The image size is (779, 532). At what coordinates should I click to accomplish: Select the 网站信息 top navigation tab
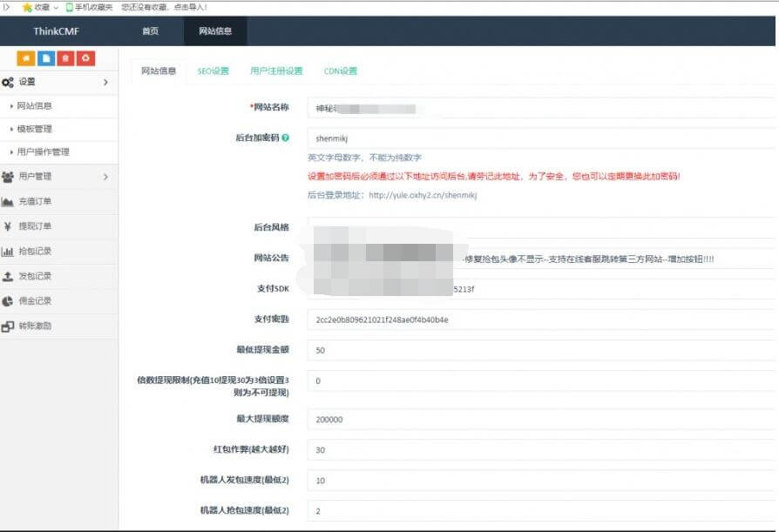(215, 30)
